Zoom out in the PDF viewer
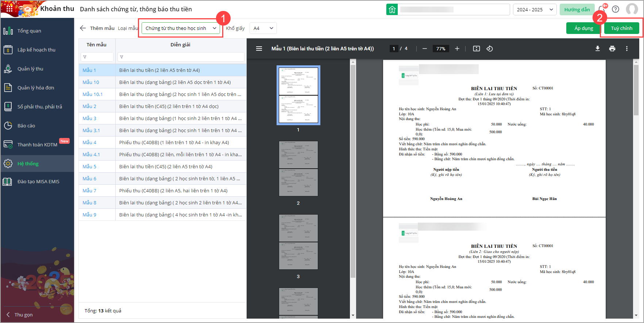The height and width of the screenshot is (323, 644). pyautogui.click(x=425, y=49)
